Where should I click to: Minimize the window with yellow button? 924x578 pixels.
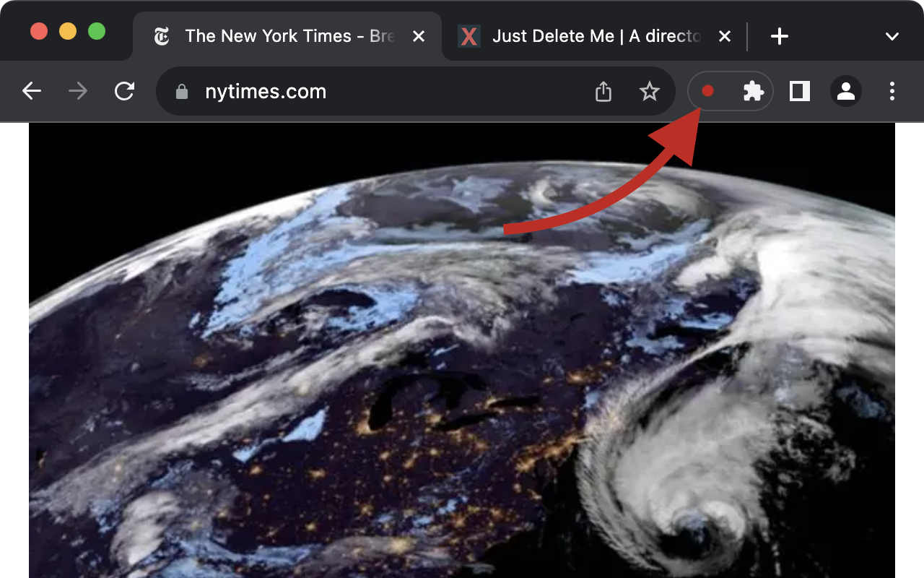pos(68,32)
